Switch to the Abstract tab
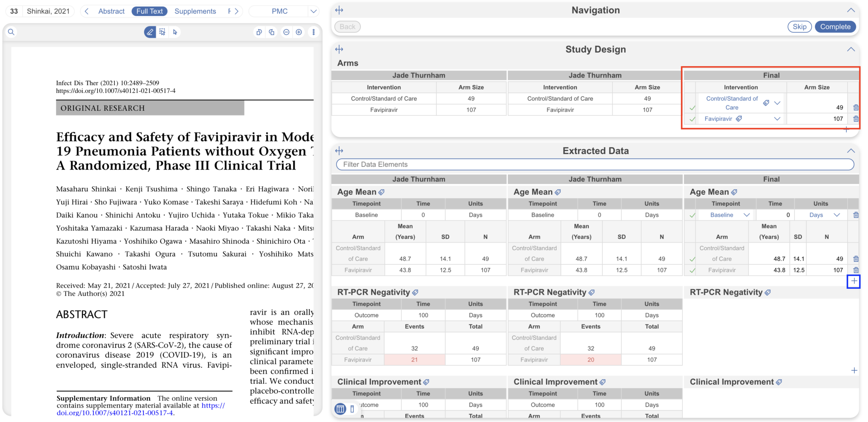 click(111, 11)
